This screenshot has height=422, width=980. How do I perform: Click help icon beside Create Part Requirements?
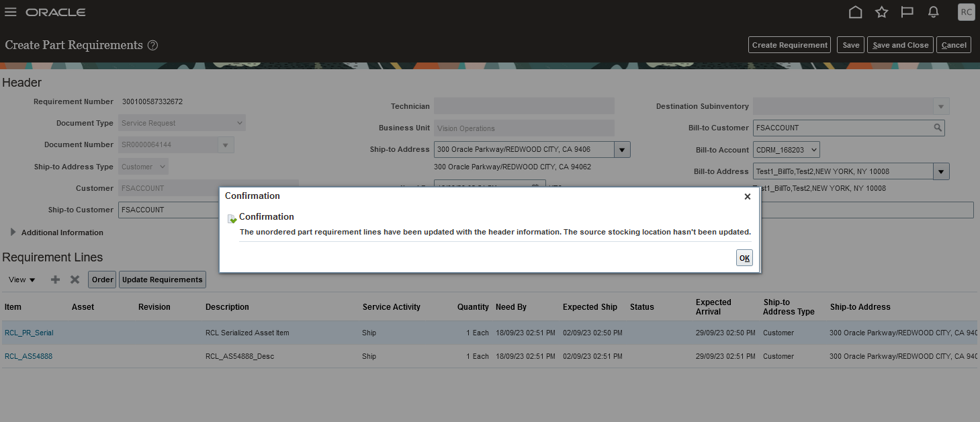coord(152,45)
